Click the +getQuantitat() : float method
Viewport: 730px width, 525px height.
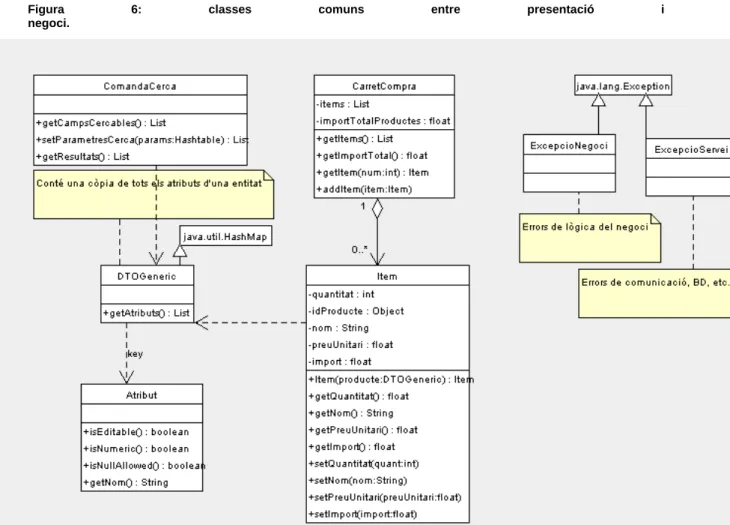[358, 396]
